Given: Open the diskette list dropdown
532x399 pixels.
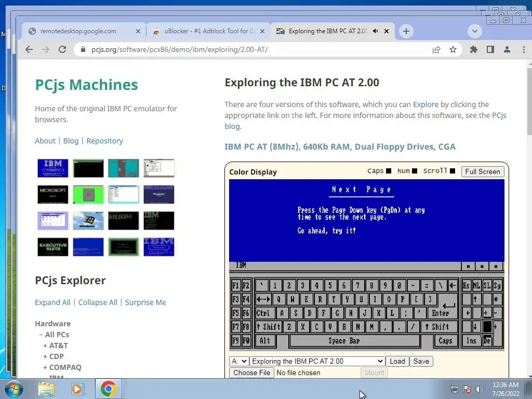Looking at the screenshot, I should click(x=317, y=362).
